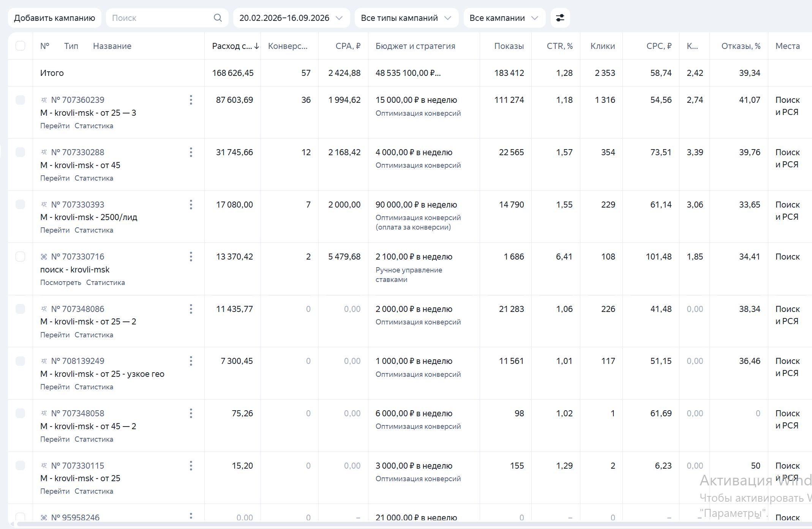Expand the date range 20.02.2026–16.09.2026 dropdown
This screenshot has height=529, width=812.
click(x=291, y=18)
